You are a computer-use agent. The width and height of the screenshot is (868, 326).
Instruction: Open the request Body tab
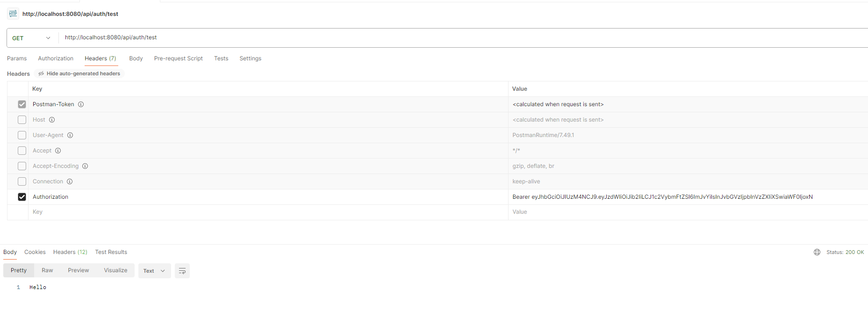pos(136,58)
